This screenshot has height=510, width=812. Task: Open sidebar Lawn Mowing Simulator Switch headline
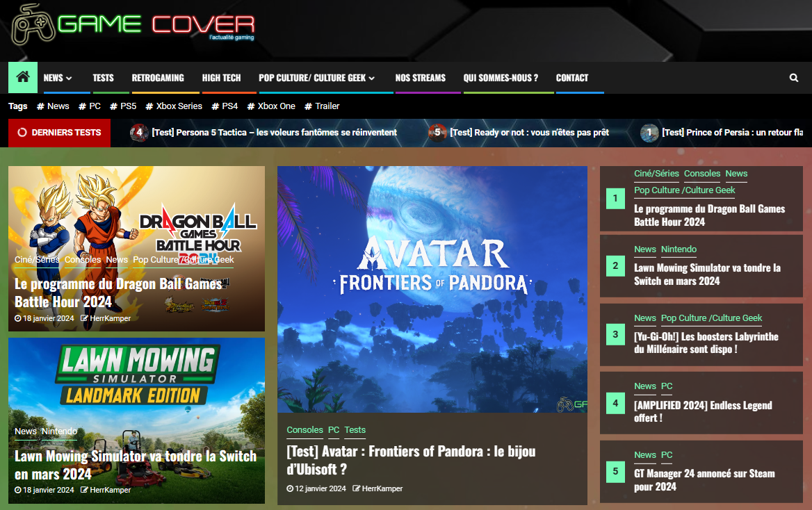tap(707, 274)
